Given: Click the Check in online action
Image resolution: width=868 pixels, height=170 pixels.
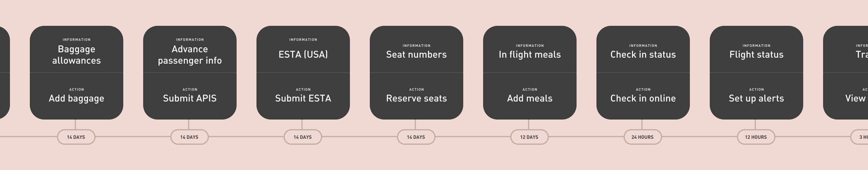Looking at the screenshot, I should coord(643,98).
